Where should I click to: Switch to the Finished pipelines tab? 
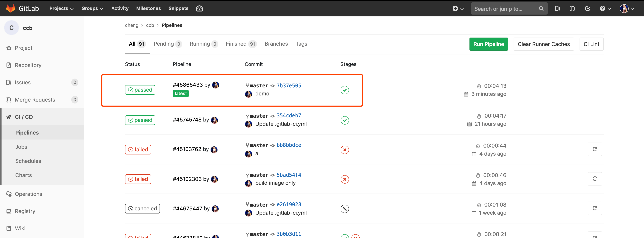click(236, 44)
